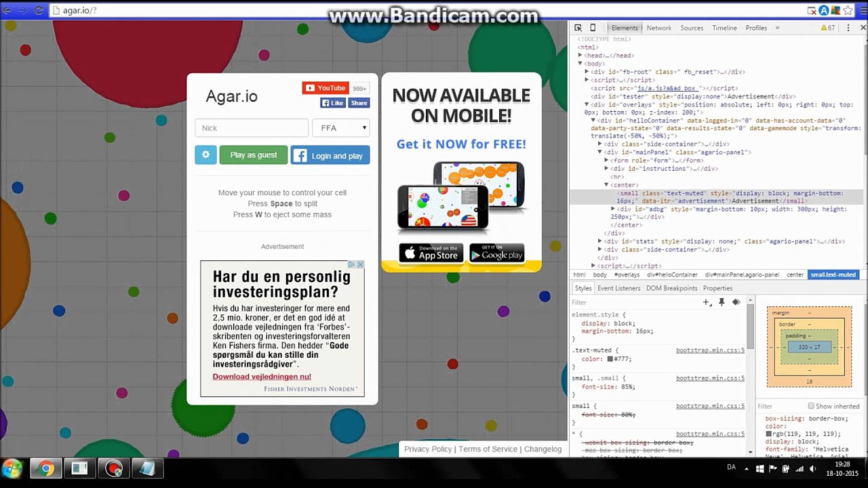Click the Facebook Like button
868x488 pixels.
[333, 103]
